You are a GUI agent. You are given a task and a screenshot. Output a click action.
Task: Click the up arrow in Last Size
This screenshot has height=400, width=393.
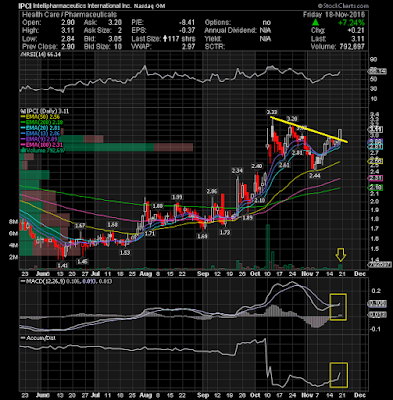(165, 39)
